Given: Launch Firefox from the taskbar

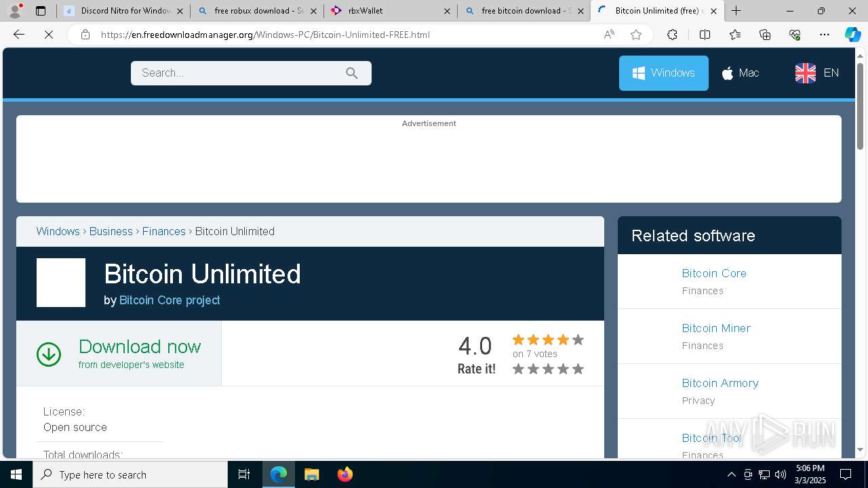Looking at the screenshot, I should [344, 474].
